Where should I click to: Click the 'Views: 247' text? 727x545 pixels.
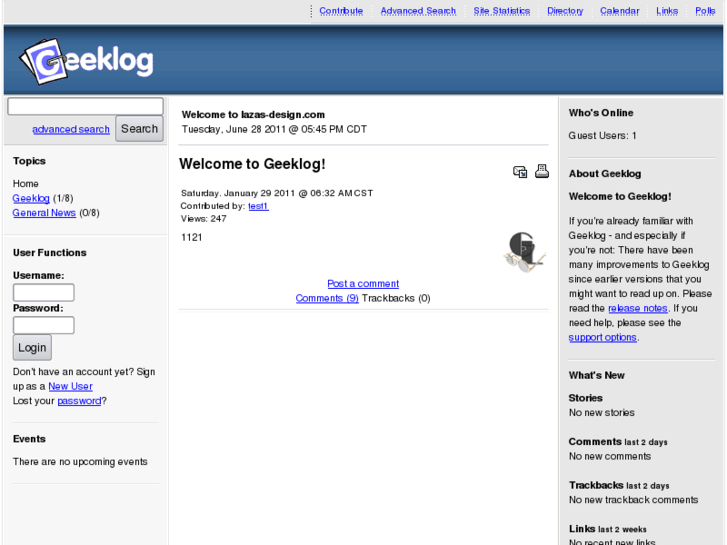(204, 218)
